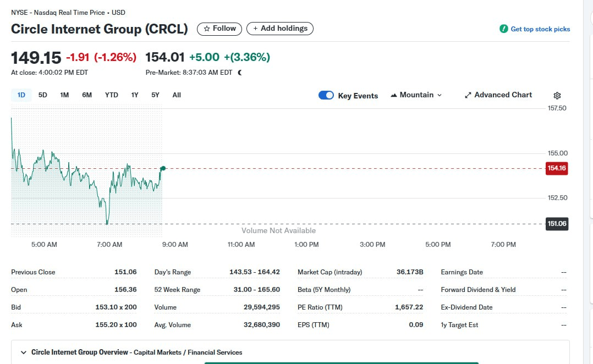Click the Ex-Dividend Date label
This screenshot has width=593, height=364.
coord(466,307)
